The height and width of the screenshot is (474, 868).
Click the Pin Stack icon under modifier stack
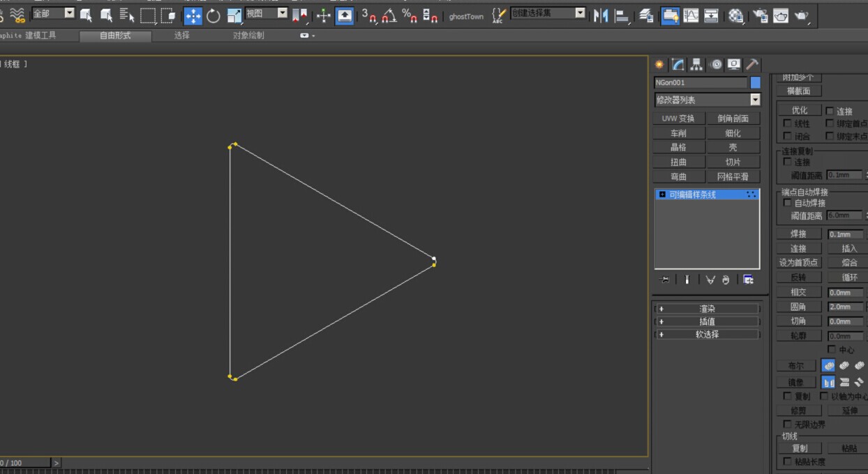point(665,280)
